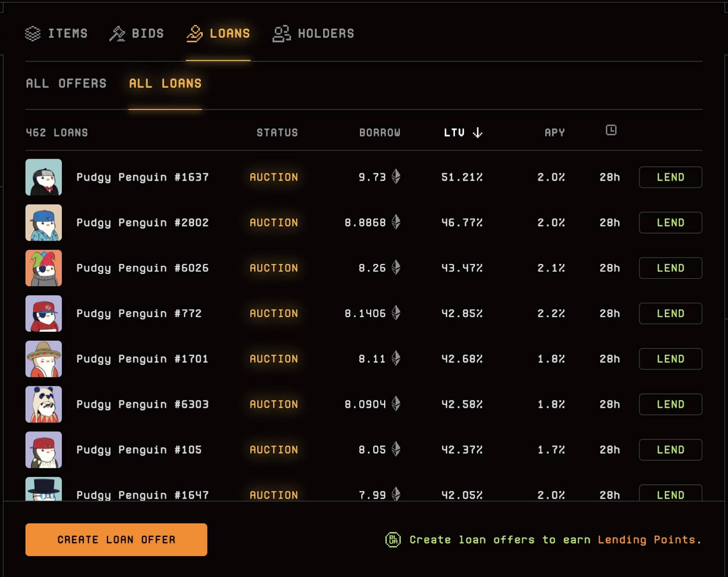This screenshot has width=728, height=577.
Task: Click ETH icon next to 8.1406
Action: 396,313
